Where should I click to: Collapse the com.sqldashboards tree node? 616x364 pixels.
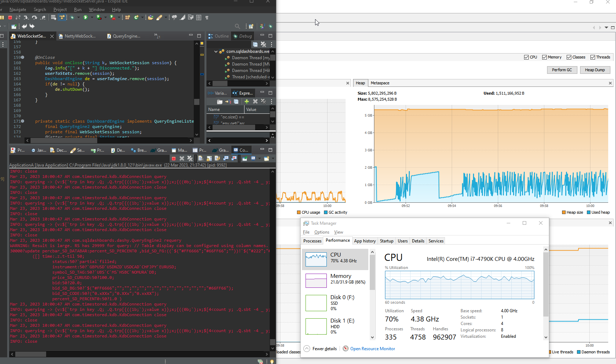[216, 51]
